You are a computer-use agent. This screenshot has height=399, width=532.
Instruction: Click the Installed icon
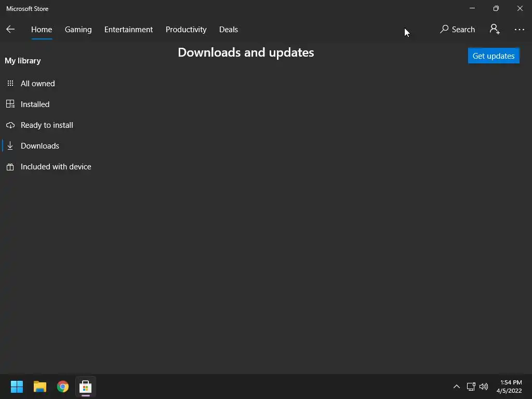[10, 104]
